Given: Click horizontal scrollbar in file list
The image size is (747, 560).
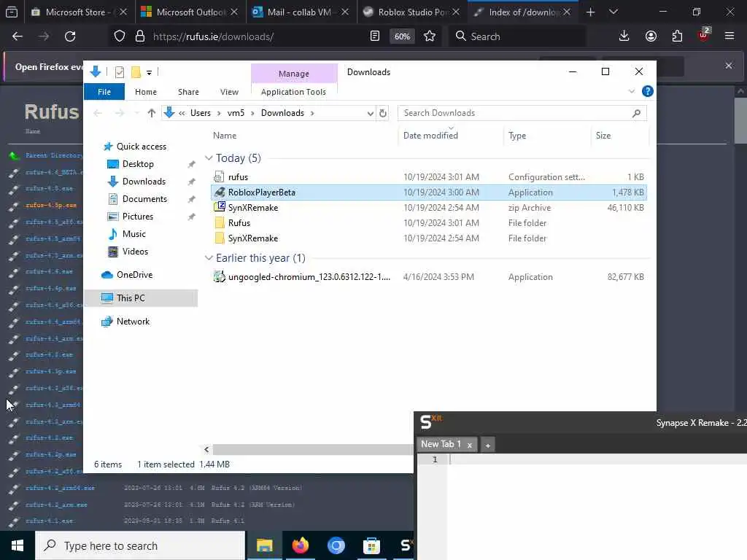Looking at the screenshot, I should [313, 449].
